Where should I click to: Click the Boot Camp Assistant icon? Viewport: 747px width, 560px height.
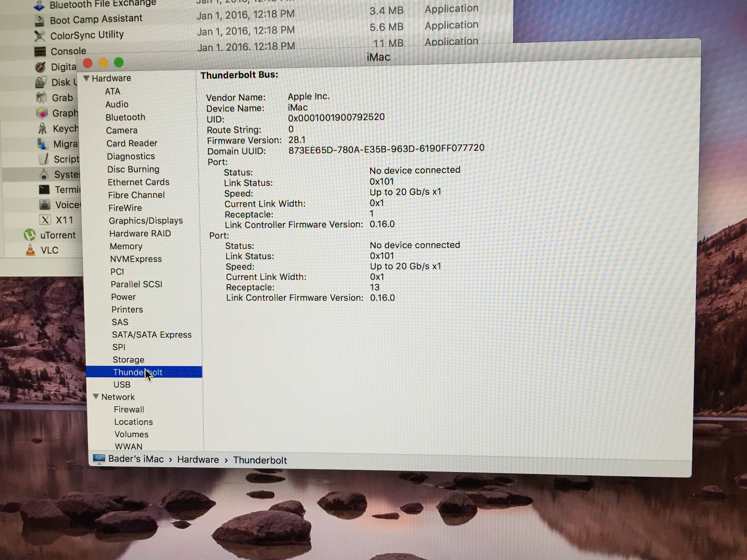pyautogui.click(x=39, y=20)
